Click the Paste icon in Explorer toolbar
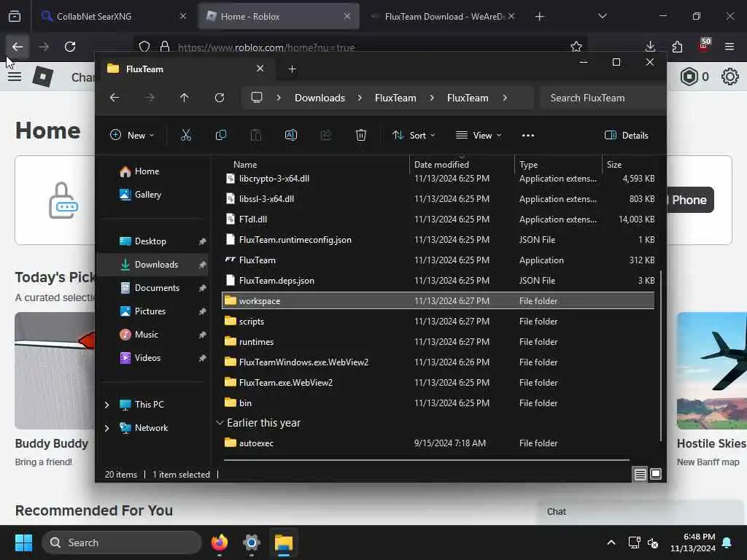This screenshot has width=747, height=560. 256,135
